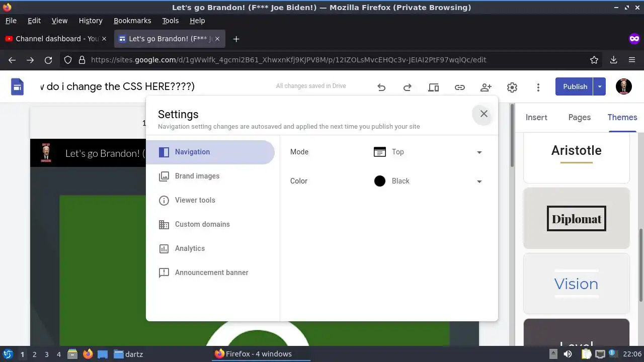Copy published site link icon
The image size is (644, 362).
[460, 87]
